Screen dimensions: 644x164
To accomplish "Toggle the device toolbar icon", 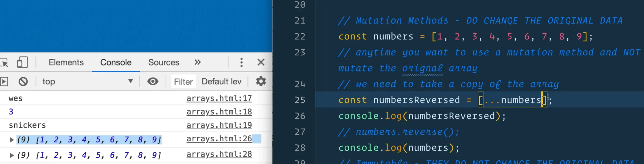I will [x=22, y=62].
